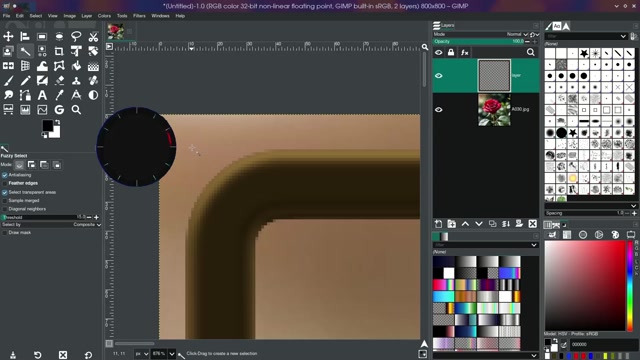Screen dimensions: 640x360
Task: Open the Colors menu
Action: click(x=104, y=16)
